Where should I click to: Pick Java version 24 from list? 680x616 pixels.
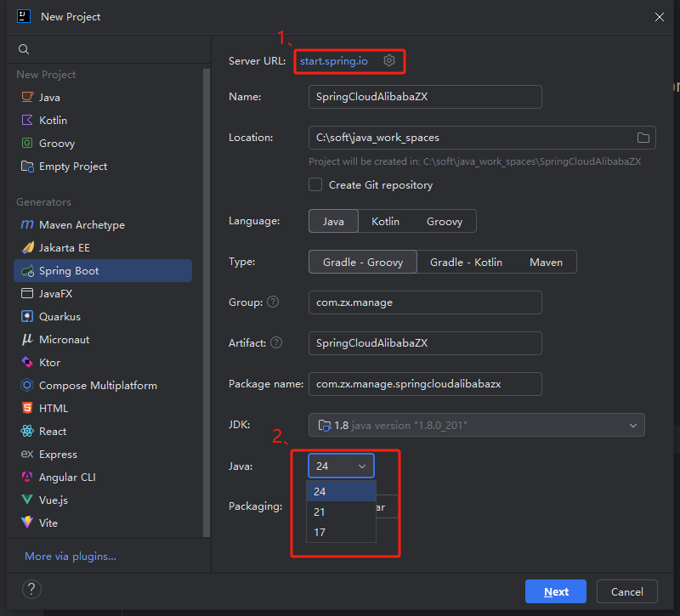(341, 491)
